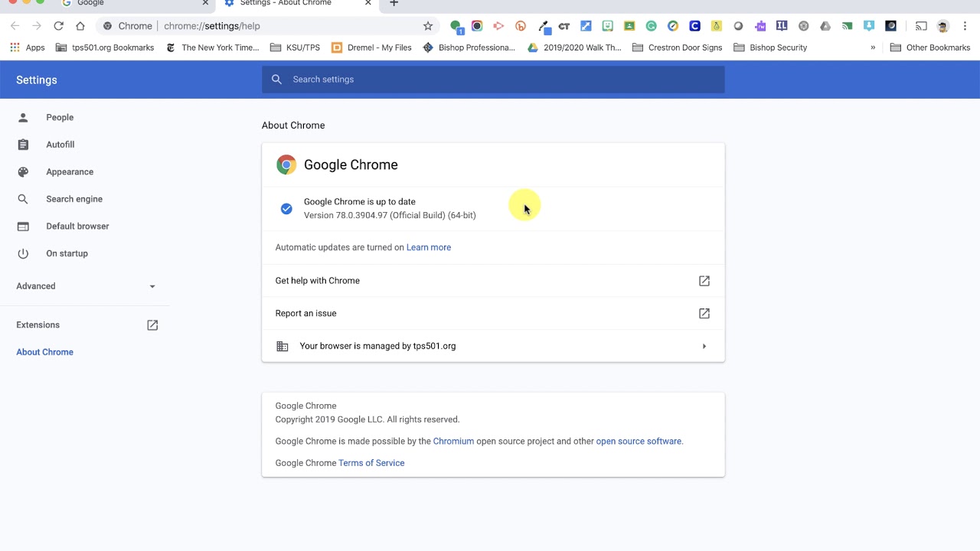Open the Search engine settings section

[x=74, y=199]
